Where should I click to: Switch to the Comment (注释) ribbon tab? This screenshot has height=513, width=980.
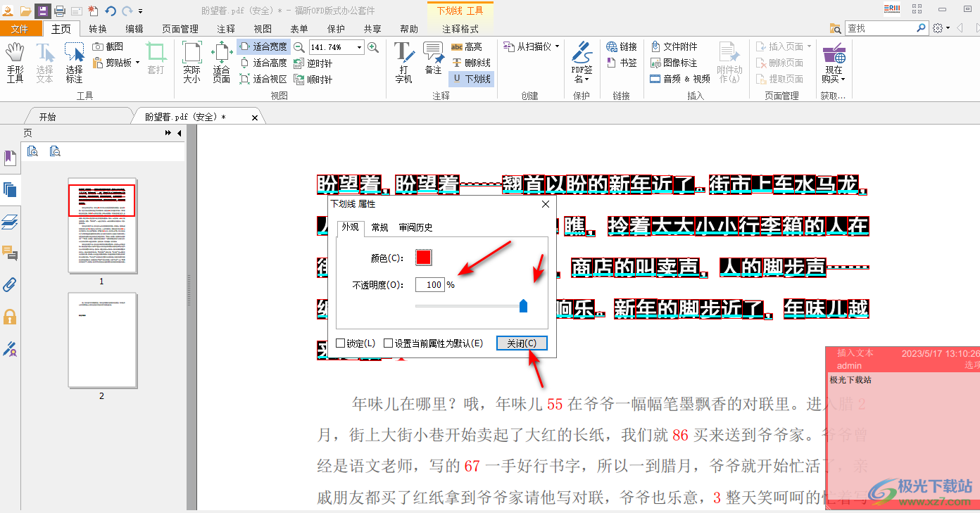226,29
